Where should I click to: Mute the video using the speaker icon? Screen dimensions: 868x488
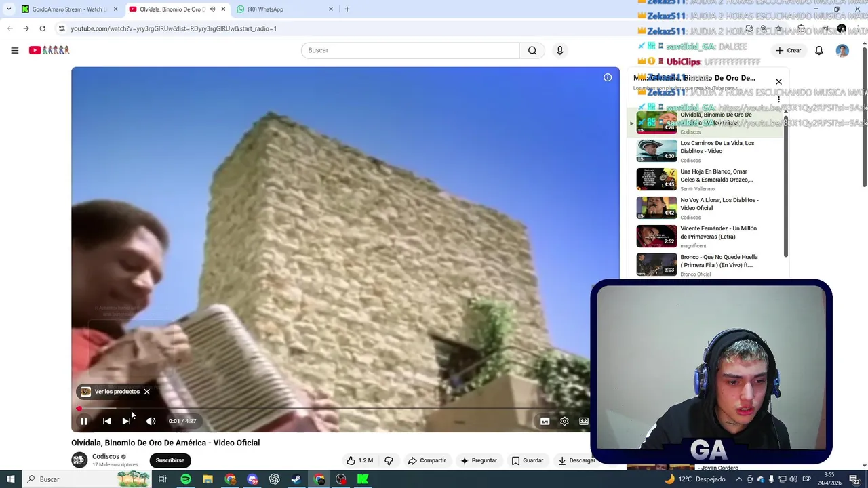tap(151, 421)
